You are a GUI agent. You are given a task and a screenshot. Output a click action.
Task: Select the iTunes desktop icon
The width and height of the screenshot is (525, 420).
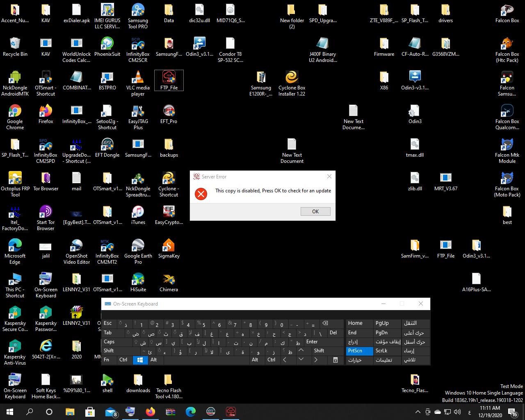(138, 215)
